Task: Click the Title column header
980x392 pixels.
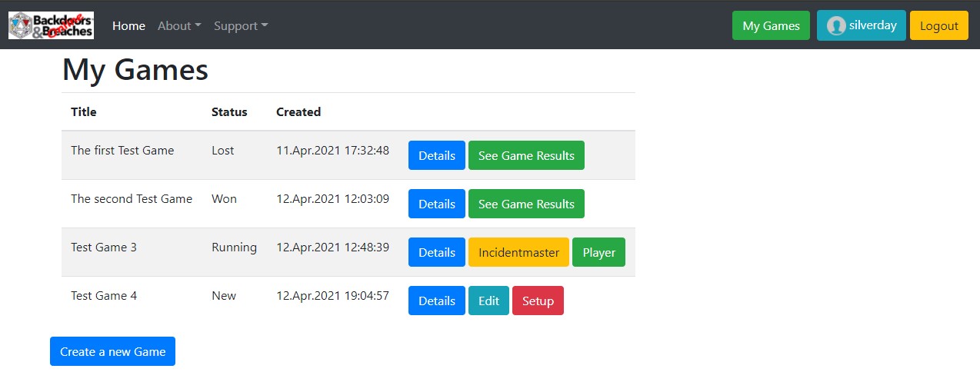Action: (84, 111)
